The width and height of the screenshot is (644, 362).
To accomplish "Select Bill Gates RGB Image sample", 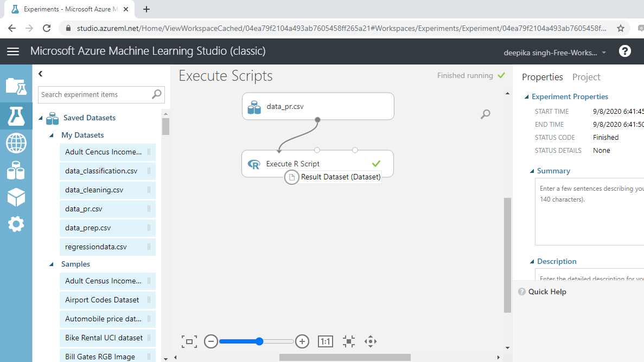I will (x=107, y=356).
